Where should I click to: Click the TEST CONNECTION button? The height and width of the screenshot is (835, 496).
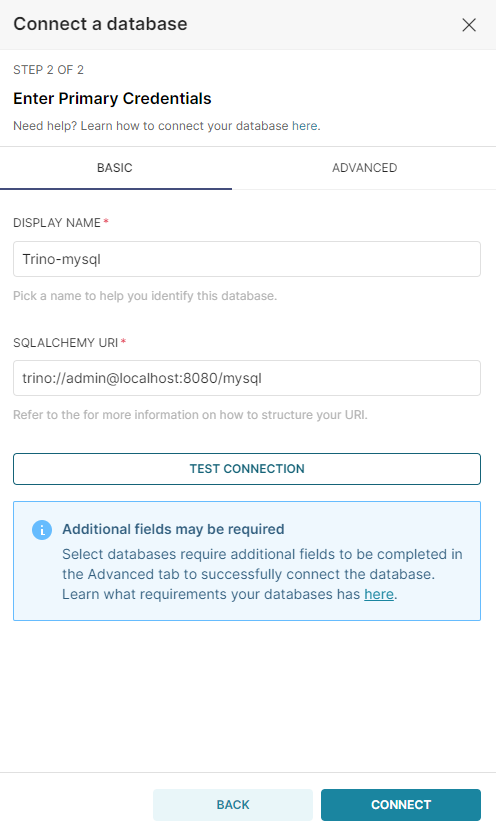click(x=247, y=469)
